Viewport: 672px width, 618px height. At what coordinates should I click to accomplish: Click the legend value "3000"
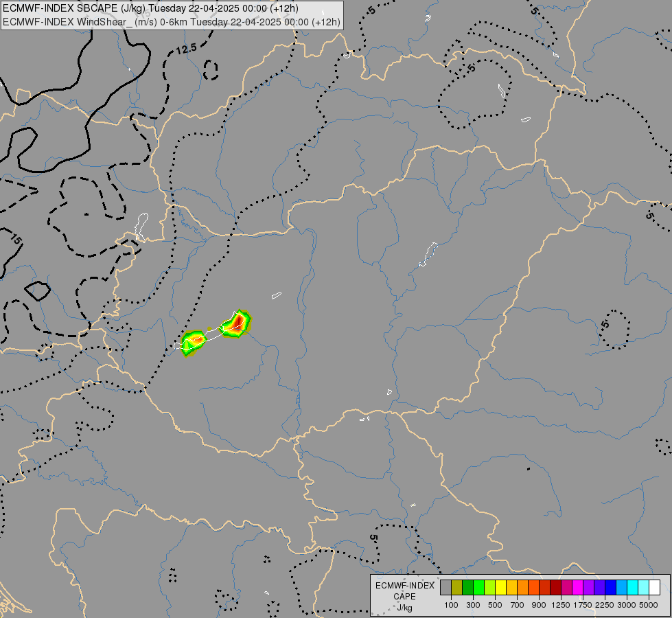627,605
